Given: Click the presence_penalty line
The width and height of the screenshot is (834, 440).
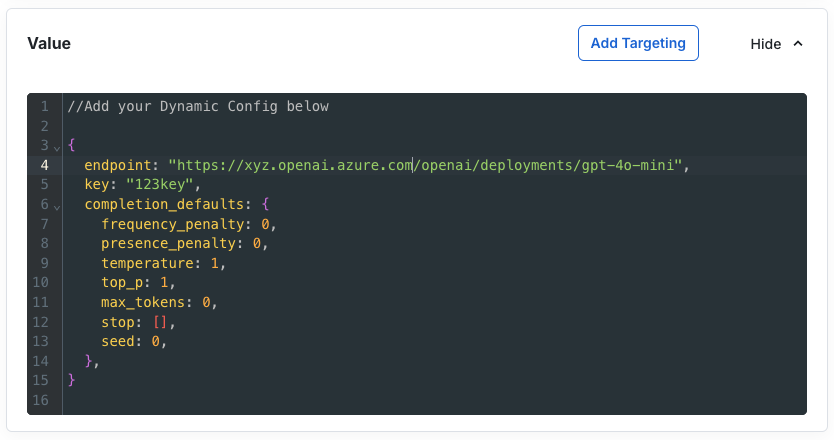Looking at the screenshot, I should pos(185,244).
